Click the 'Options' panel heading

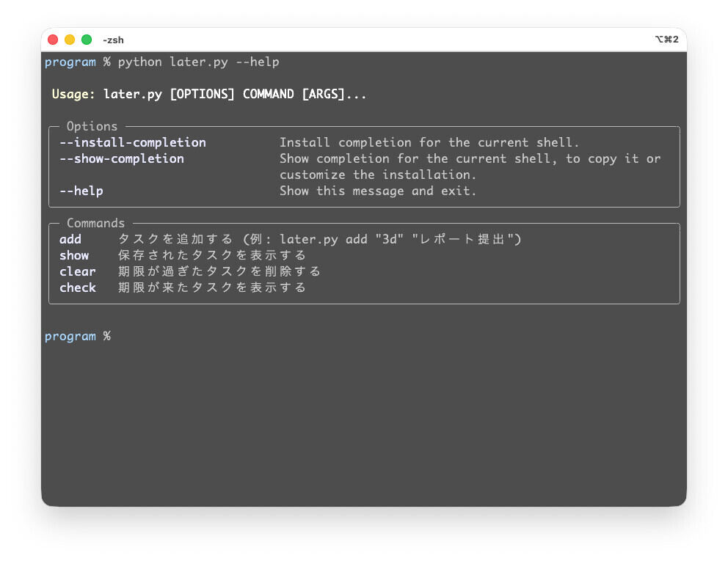pyautogui.click(x=92, y=126)
